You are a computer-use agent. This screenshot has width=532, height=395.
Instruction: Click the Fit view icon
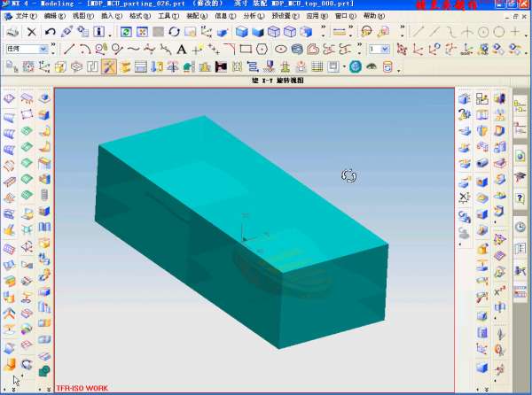pyautogui.click(x=142, y=32)
